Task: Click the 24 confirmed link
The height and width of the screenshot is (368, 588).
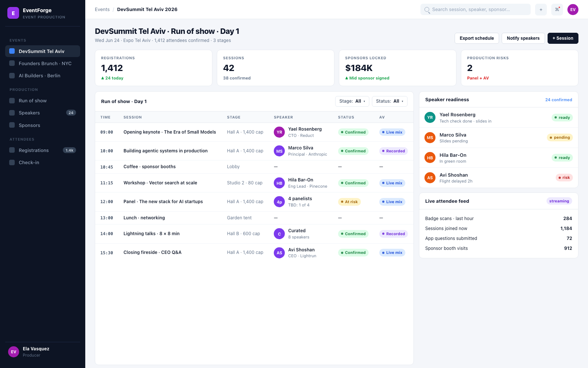Action: pyautogui.click(x=559, y=100)
